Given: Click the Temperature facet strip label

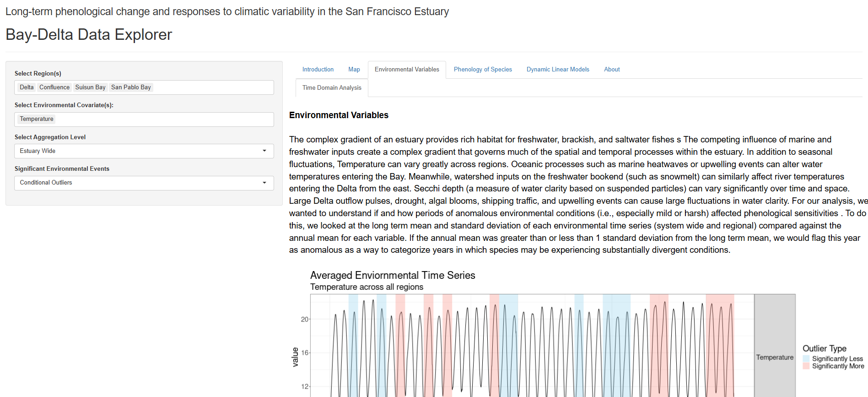Looking at the screenshot, I should pyautogui.click(x=774, y=357).
